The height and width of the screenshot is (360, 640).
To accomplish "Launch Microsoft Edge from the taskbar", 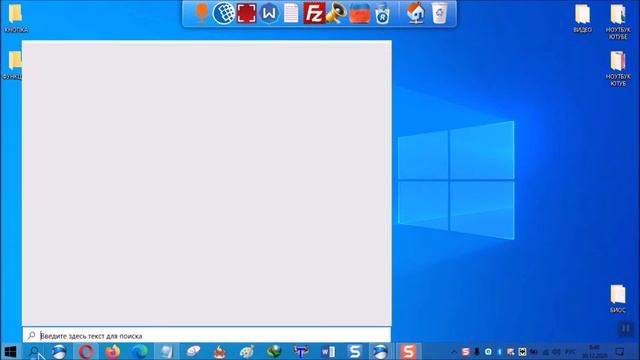I will click(x=140, y=351).
